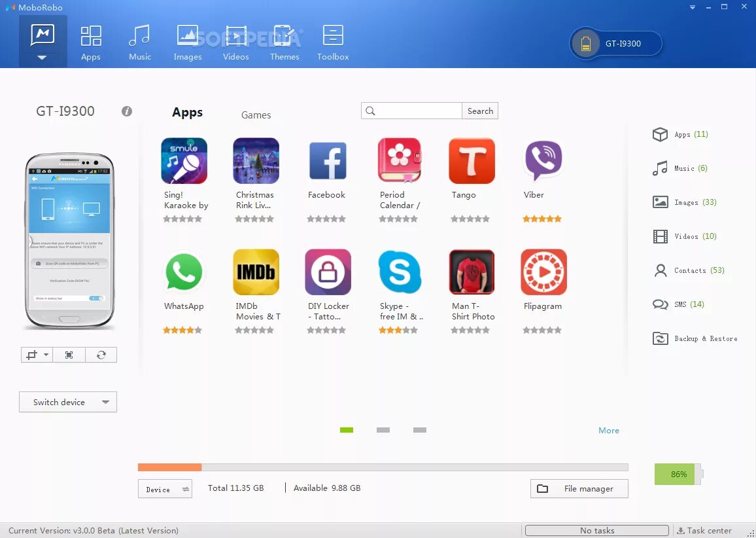Viewport: 756px width, 538px height.
Task: Click the Search button
Action: tap(480, 111)
